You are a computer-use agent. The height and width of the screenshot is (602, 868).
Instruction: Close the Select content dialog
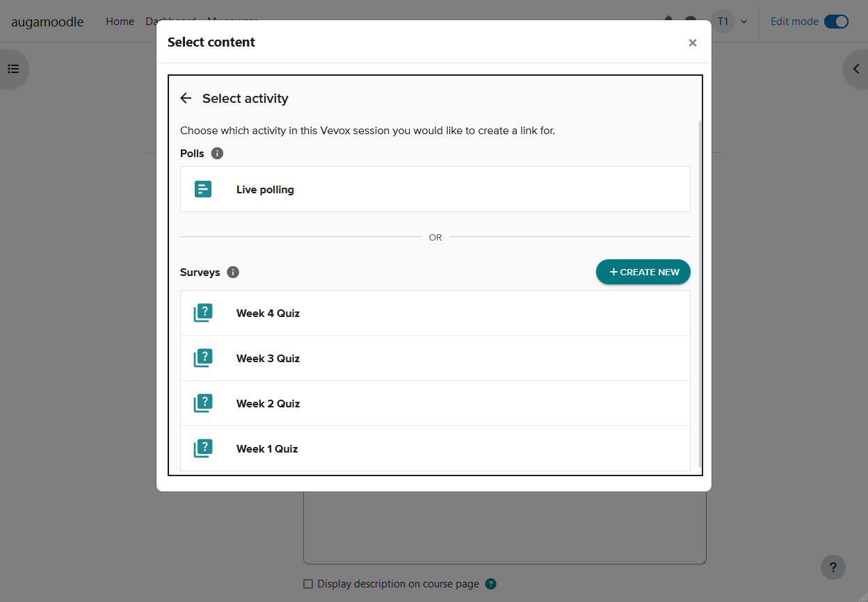(692, 42)
